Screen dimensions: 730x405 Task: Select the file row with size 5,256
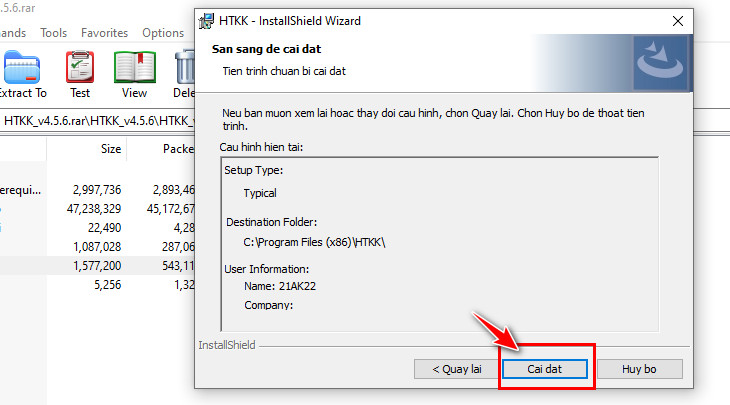[97, 285]
